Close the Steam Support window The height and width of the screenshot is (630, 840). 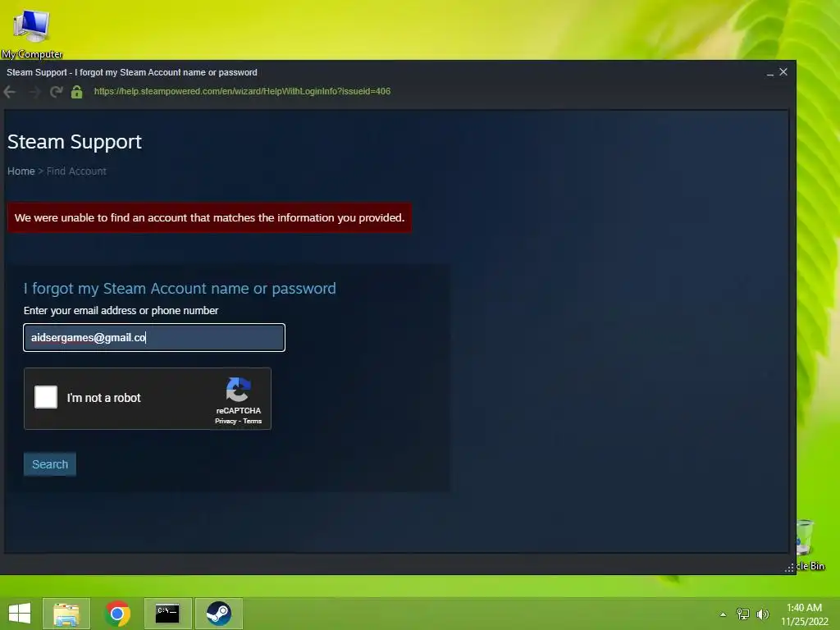[x=783, y=72]
